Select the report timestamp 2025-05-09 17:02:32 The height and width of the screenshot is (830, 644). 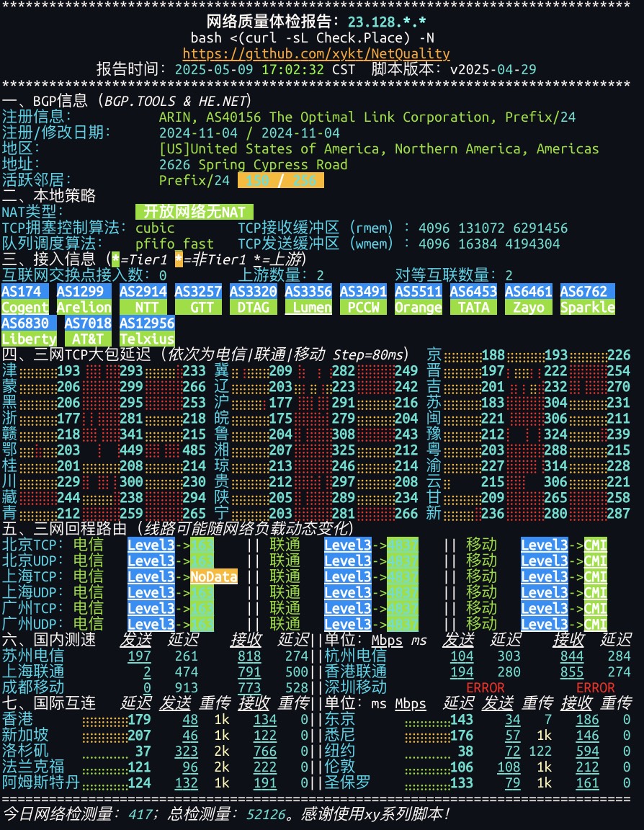(x=249, y=69)
